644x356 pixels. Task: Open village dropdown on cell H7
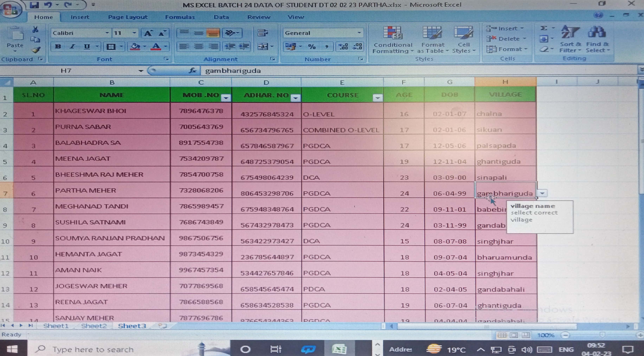click(542, 193)
